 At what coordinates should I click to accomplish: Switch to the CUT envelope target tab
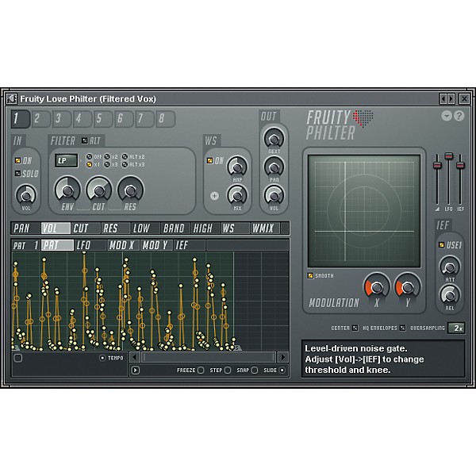click(x=86, y=228)
